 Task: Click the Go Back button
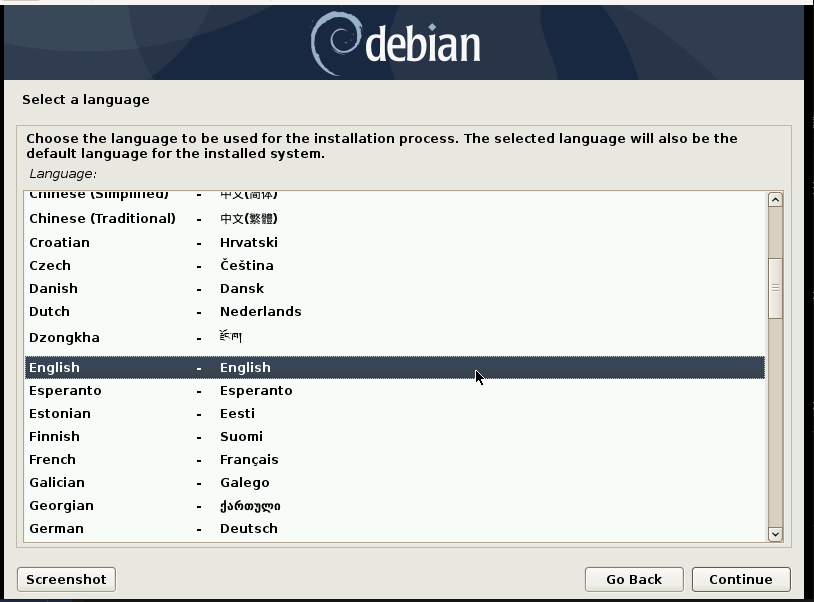[x=634, y=579]
